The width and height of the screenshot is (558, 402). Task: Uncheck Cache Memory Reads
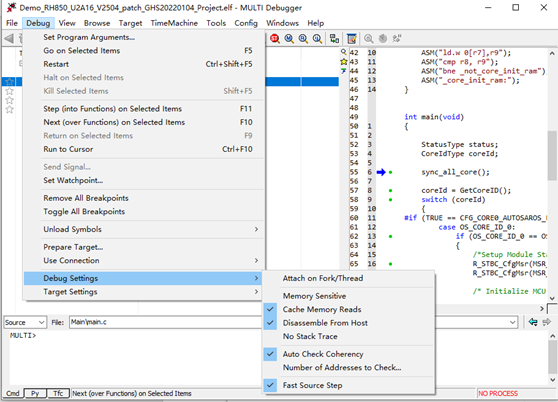pyautogui.click(x=348, y=310)
